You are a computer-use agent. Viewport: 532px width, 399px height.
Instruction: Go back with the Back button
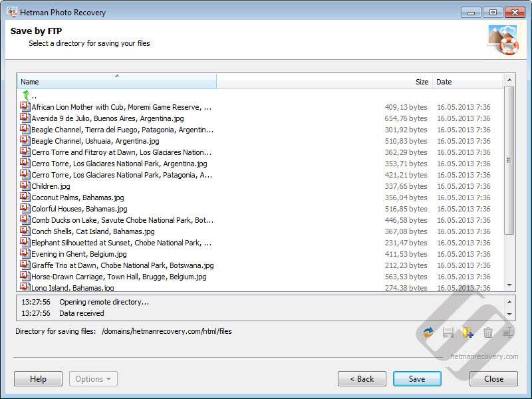coord(362,379)
